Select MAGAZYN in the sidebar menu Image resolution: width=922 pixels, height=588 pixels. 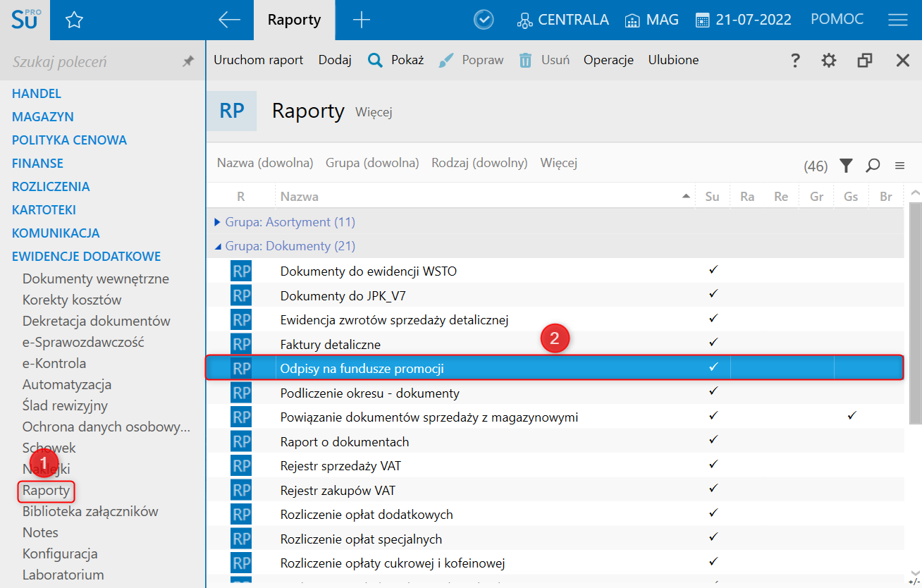pos(43,116)
